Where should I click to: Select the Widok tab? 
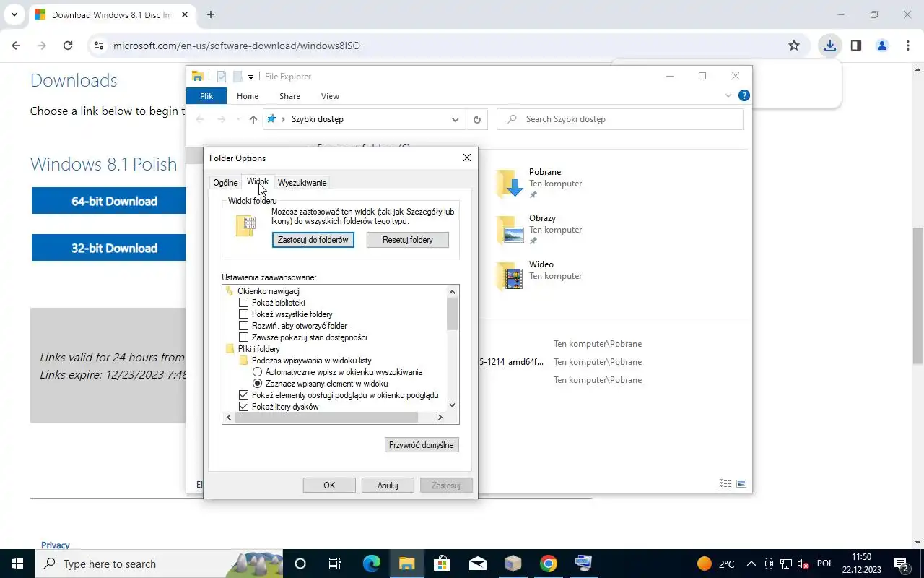258,182
